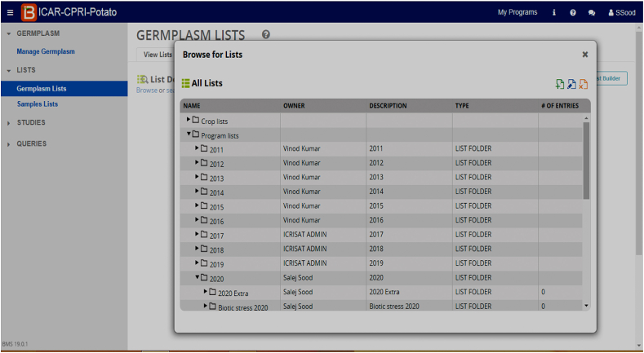Click the info icon in top bar
This screenshot has width=644, height=353.
(x=554, y=12)
